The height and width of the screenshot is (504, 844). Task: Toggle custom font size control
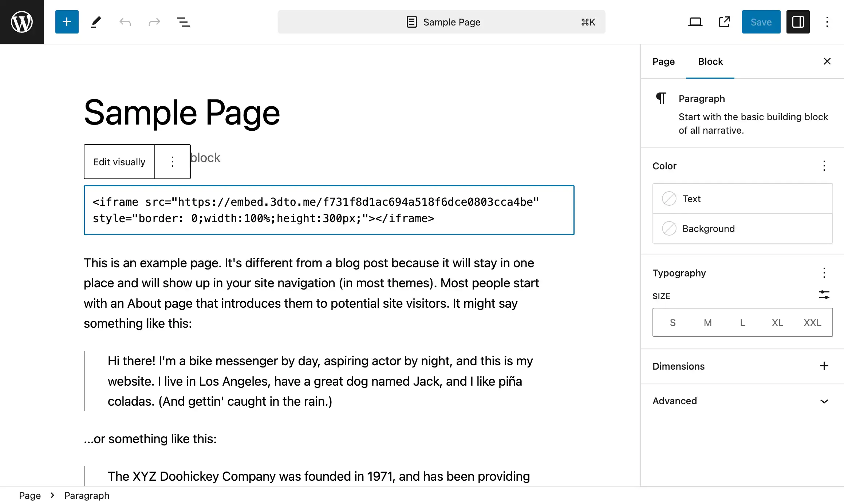pos(824,295)
